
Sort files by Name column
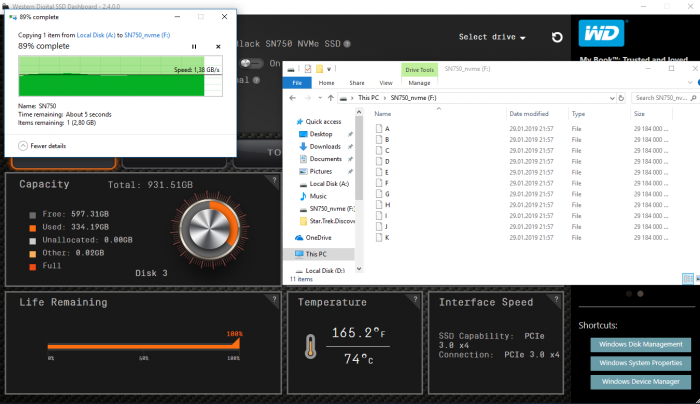383,114
